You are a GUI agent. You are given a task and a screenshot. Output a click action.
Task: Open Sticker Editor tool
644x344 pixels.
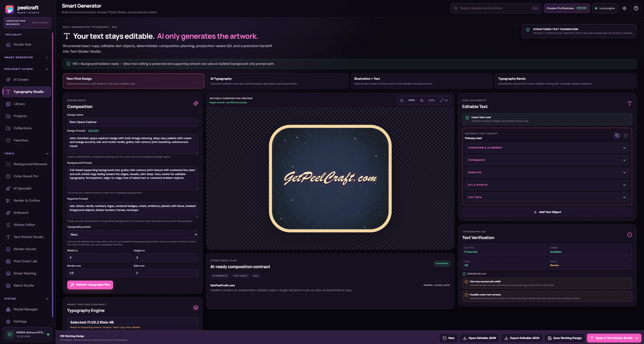[x=27, y=225]
